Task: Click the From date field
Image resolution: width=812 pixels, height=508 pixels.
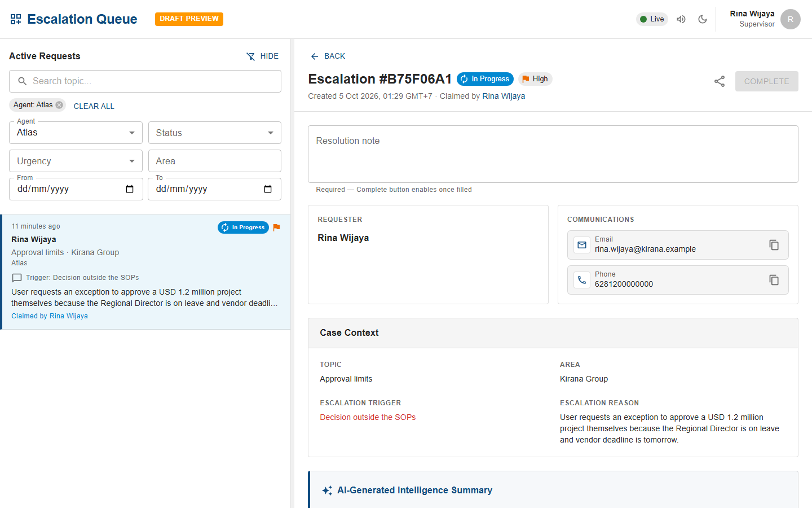Action: (76, 189)
